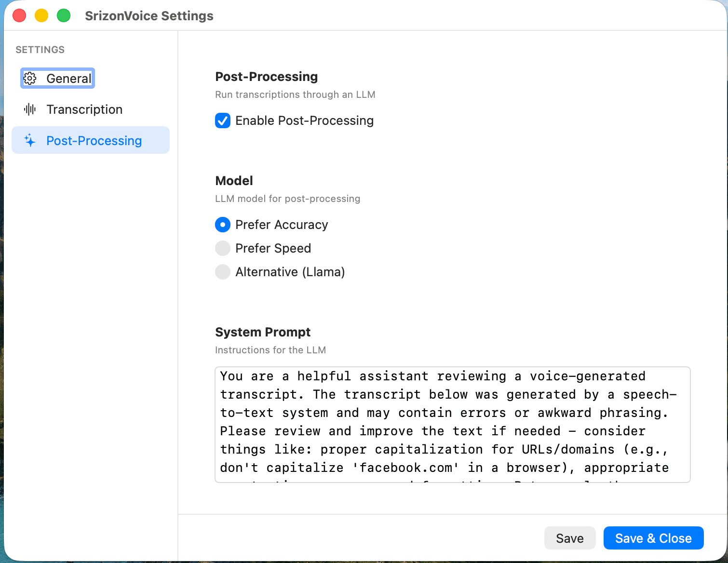Select the Prefer Accuracy model option

click(x=223, y=225)
